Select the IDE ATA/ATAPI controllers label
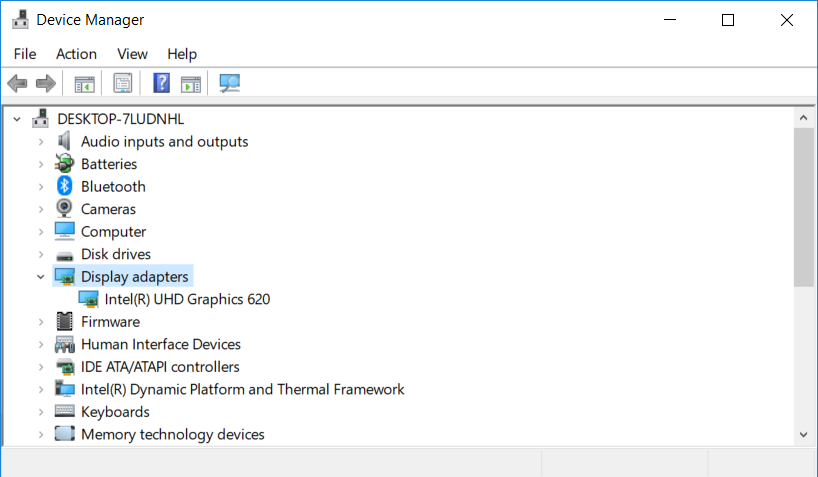Image resolution: width=818 pixels, height=477 pixels. point(160,366)
